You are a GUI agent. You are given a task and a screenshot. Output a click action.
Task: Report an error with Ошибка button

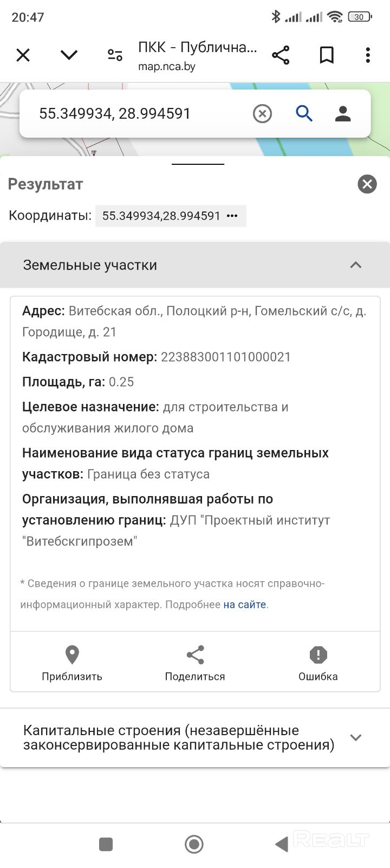[318, 663]
